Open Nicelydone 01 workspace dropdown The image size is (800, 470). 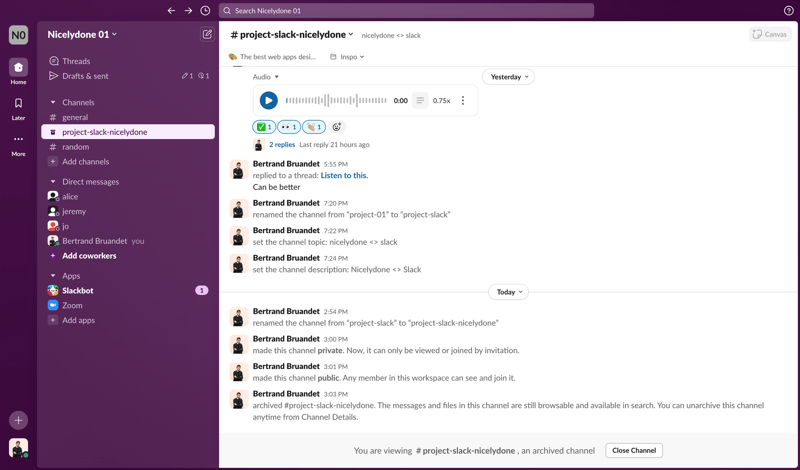coord(82,35)
